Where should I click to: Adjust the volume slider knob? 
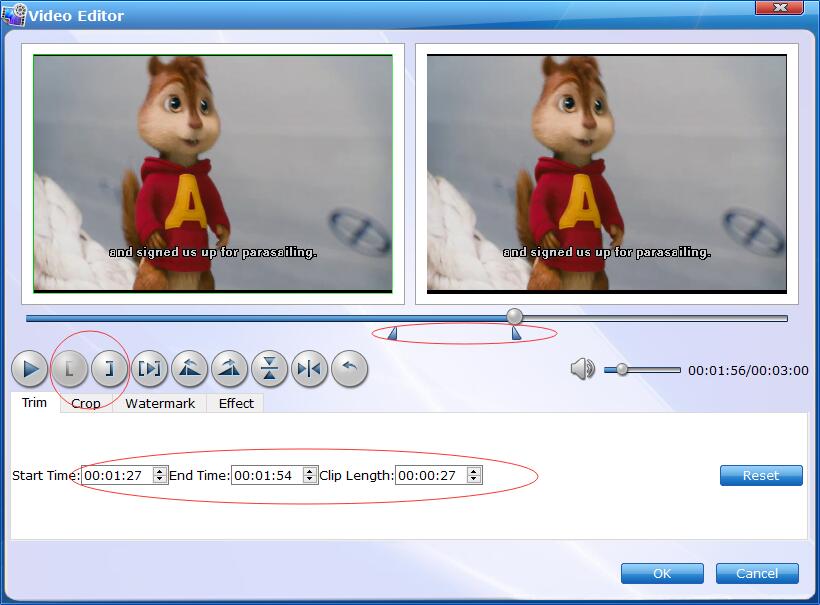point(622,370)
